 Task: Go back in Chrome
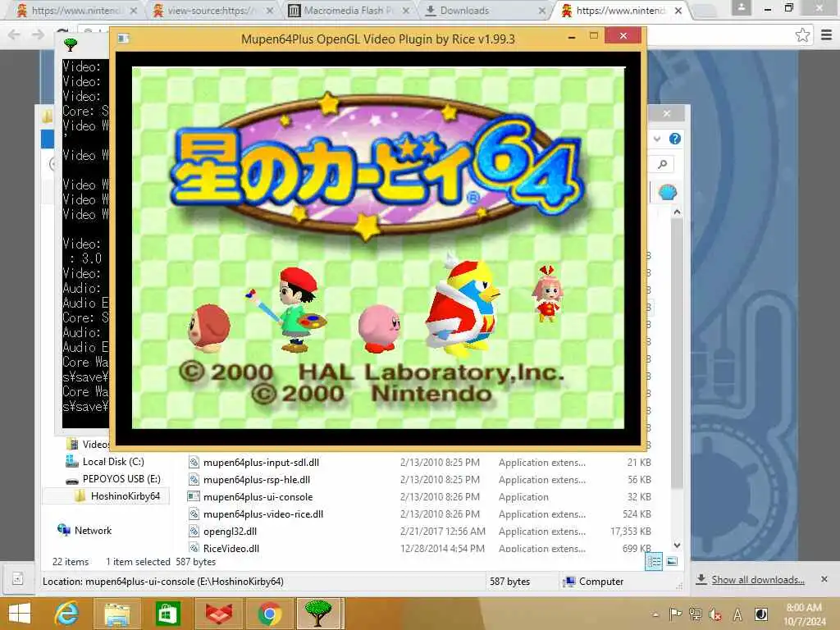pyautogui.click(x=14, y=35)
